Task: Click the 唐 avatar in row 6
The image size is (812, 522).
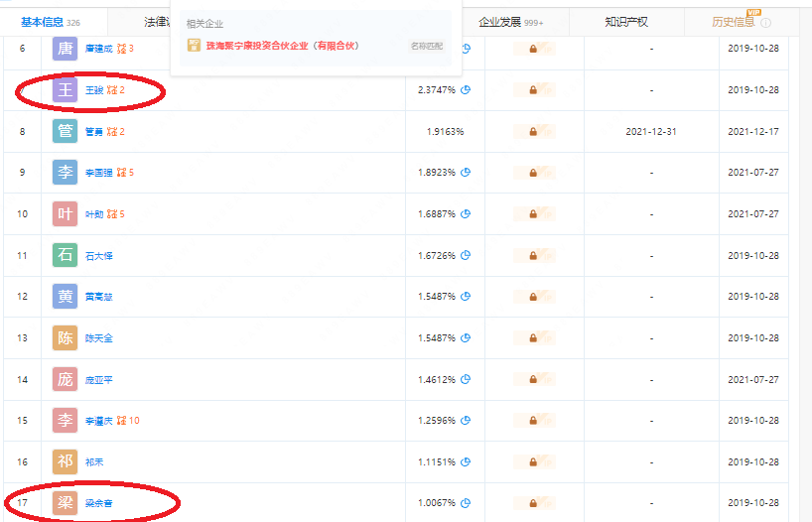Action: click(x=65, y=48)
